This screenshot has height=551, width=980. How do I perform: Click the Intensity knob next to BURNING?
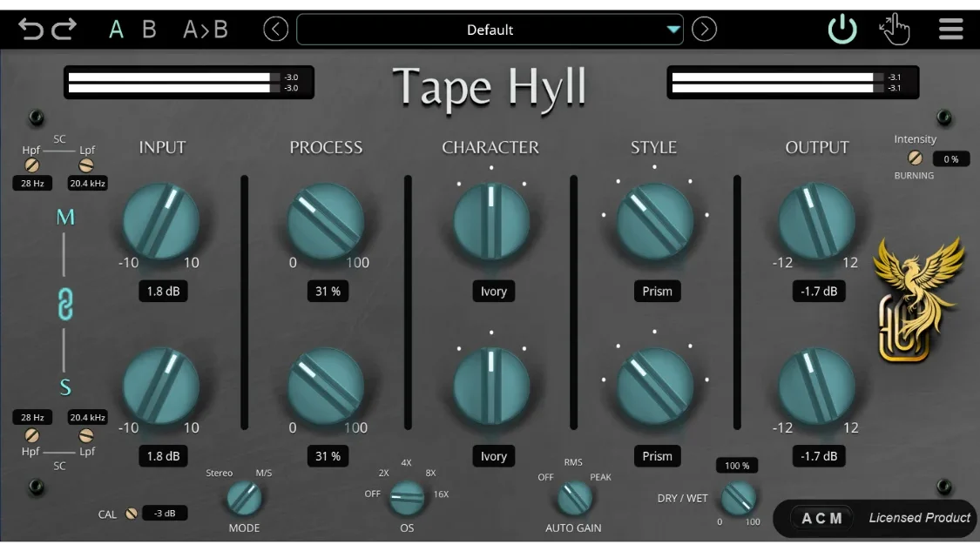tap(915, 158)
